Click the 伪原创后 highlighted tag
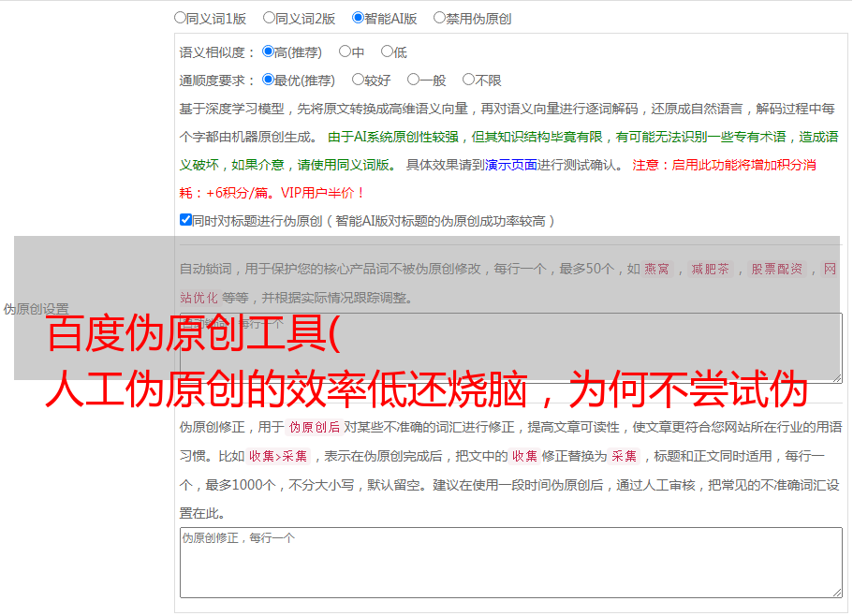This screenshot has width=853, height=616. coord(315,427)
